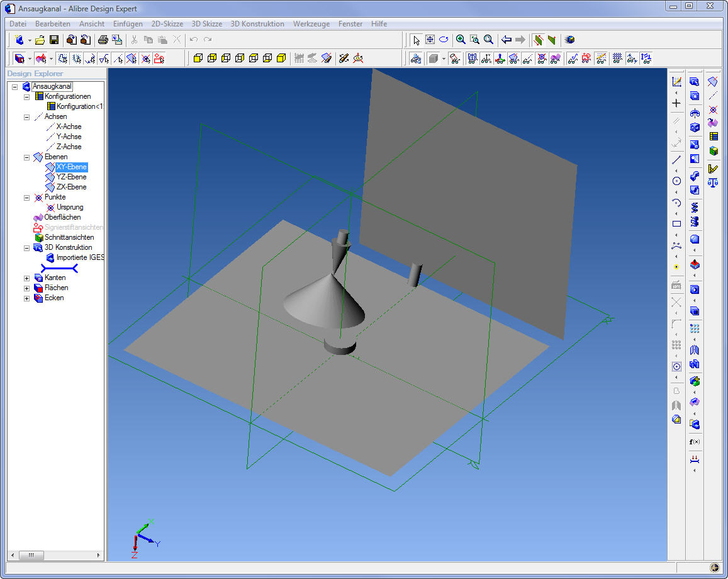The height and width of the screenshot is (579, 728).
Task: Select the Oberflächen tree item
Action: [x=62, y=217]
